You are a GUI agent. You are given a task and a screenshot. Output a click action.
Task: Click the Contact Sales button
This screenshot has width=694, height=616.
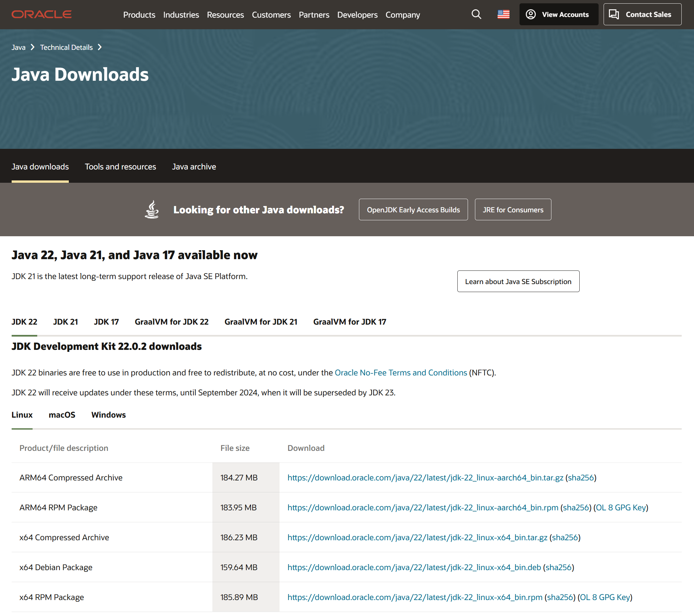click(x=642, y=14)
